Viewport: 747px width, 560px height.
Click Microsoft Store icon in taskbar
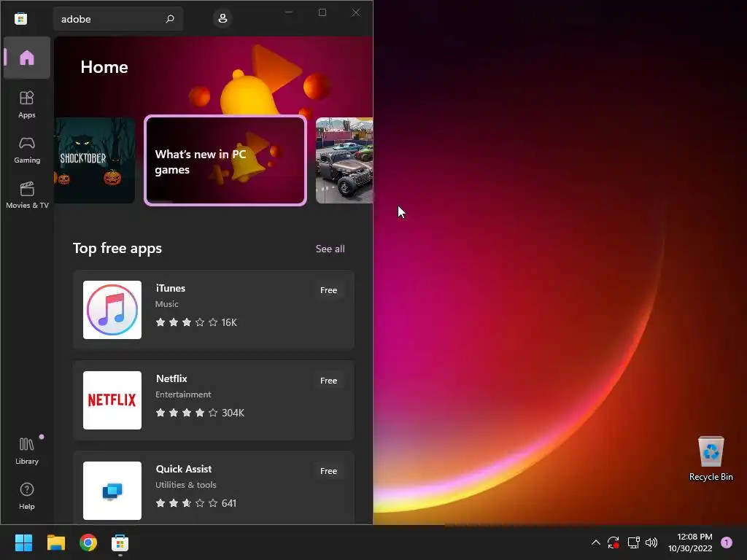(120, 542)
